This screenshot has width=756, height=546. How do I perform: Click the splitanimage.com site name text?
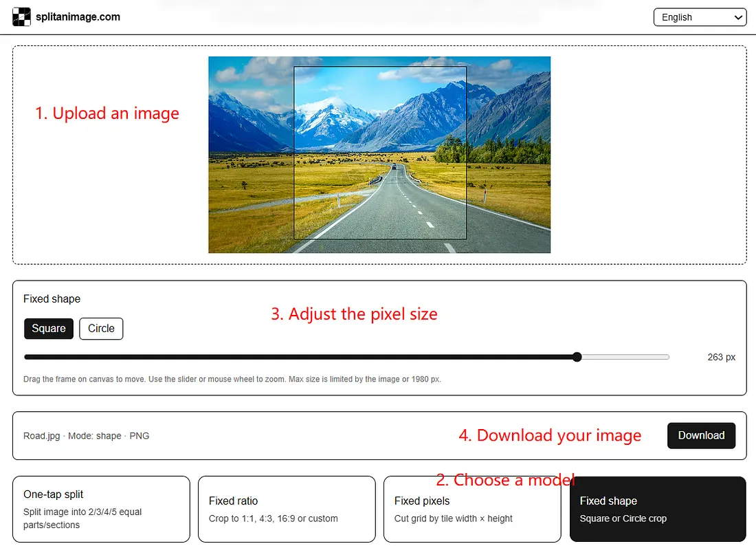pyautogui.click(x=78, y=17)
